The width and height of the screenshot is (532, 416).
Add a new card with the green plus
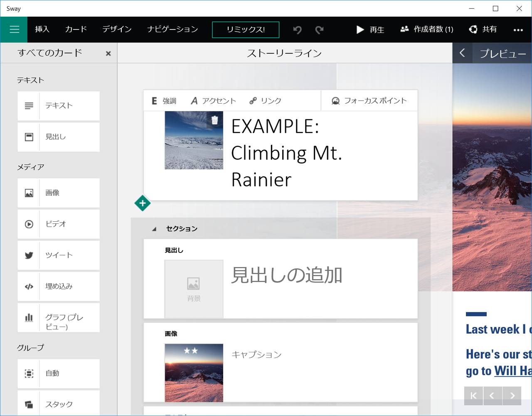coord(143,203)
